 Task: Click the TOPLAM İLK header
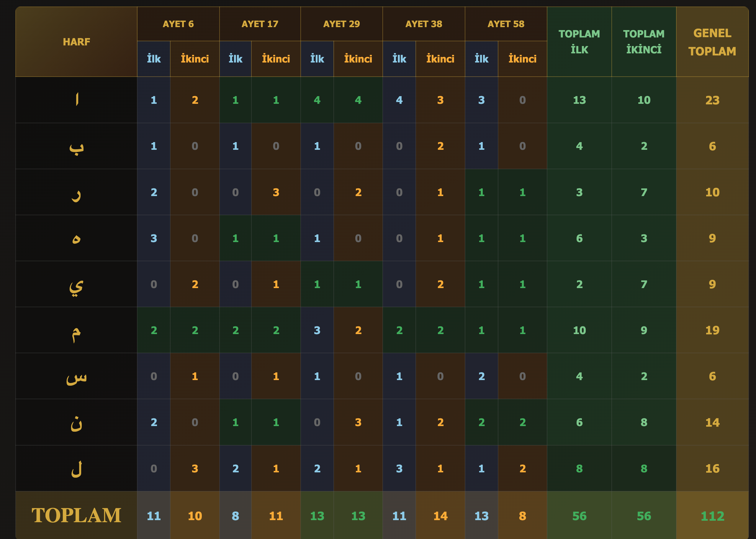pos(579,42)
